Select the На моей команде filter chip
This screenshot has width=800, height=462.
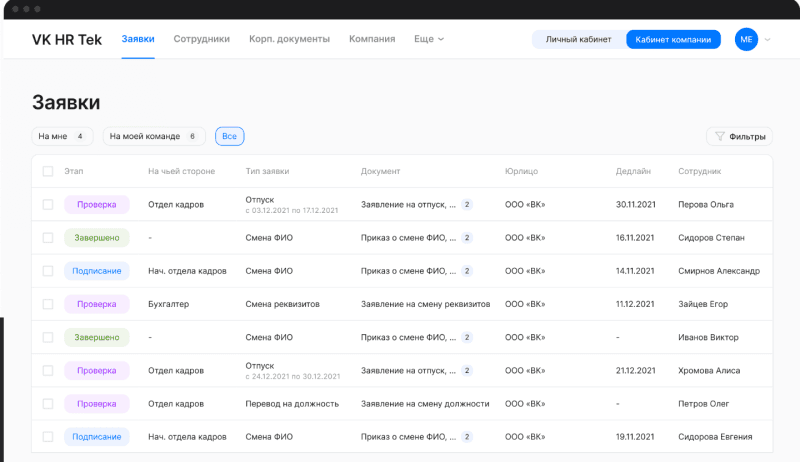tap(153, 136)
